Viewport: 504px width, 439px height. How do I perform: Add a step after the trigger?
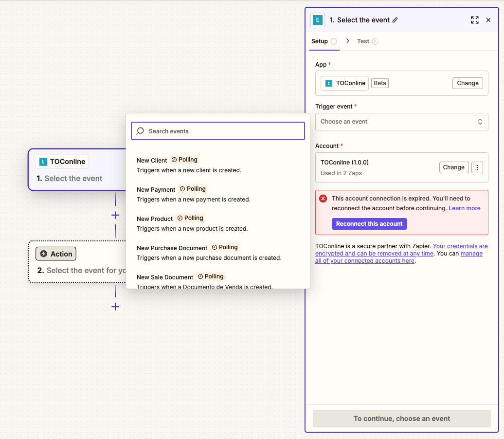click(115, 215)
